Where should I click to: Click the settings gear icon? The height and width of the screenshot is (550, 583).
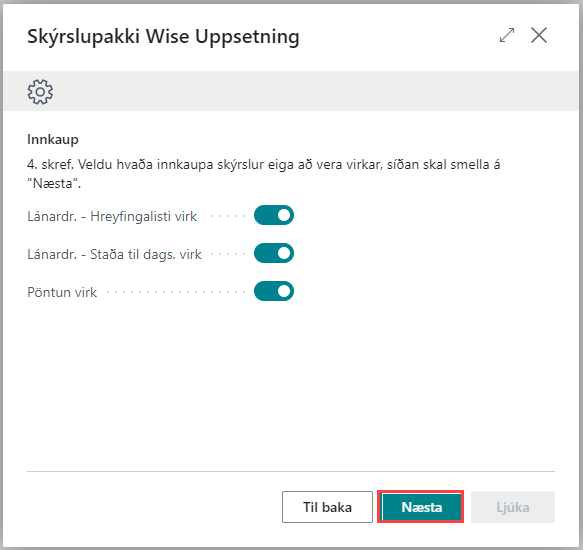[x=40, y=91]
